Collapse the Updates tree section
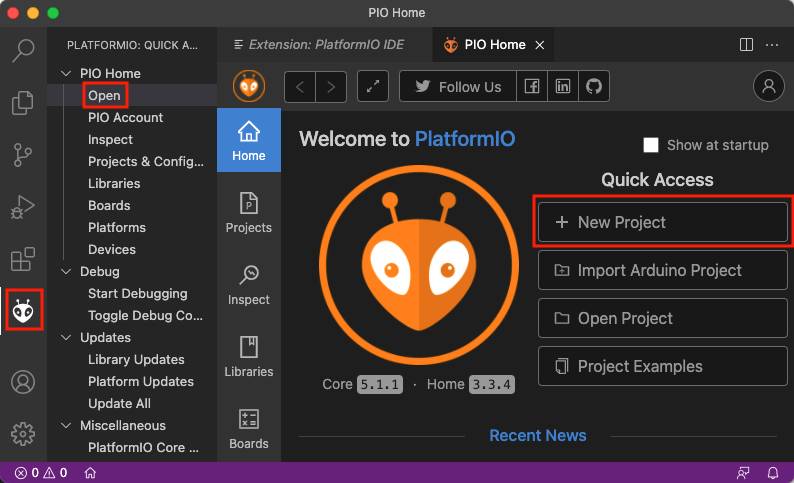The image size is (794, 483). pos(66,338)
